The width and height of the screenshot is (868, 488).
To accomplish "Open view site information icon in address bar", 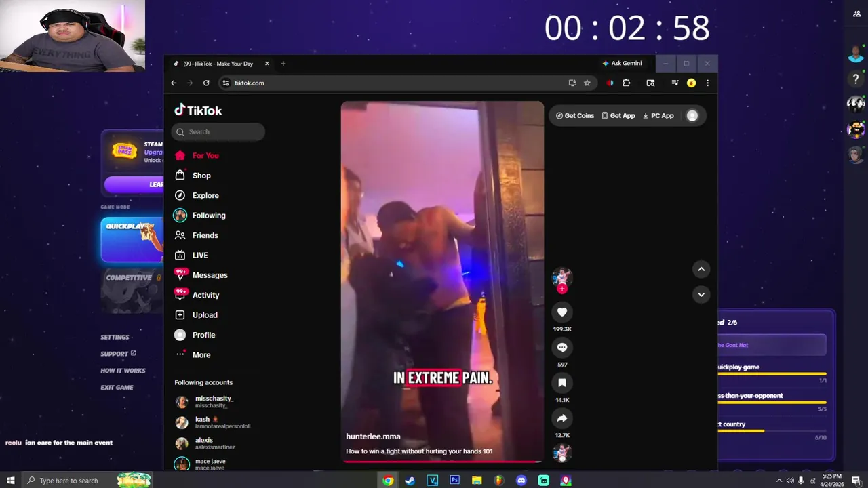I will [x=226, y=83].
